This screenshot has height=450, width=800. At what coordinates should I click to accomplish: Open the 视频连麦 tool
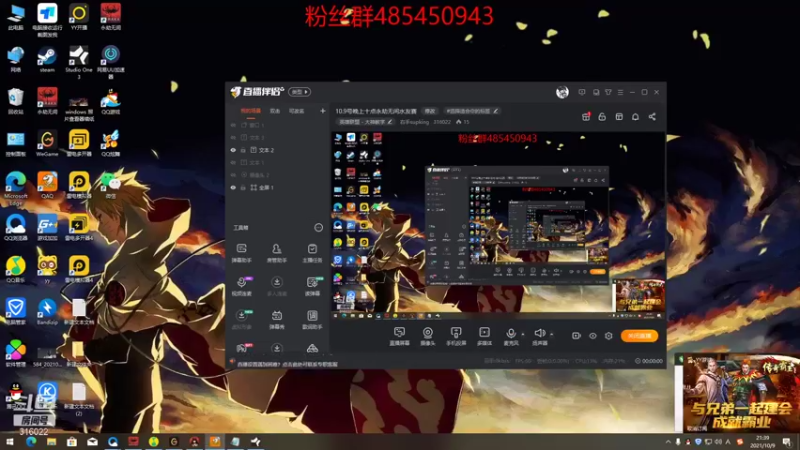241,286
